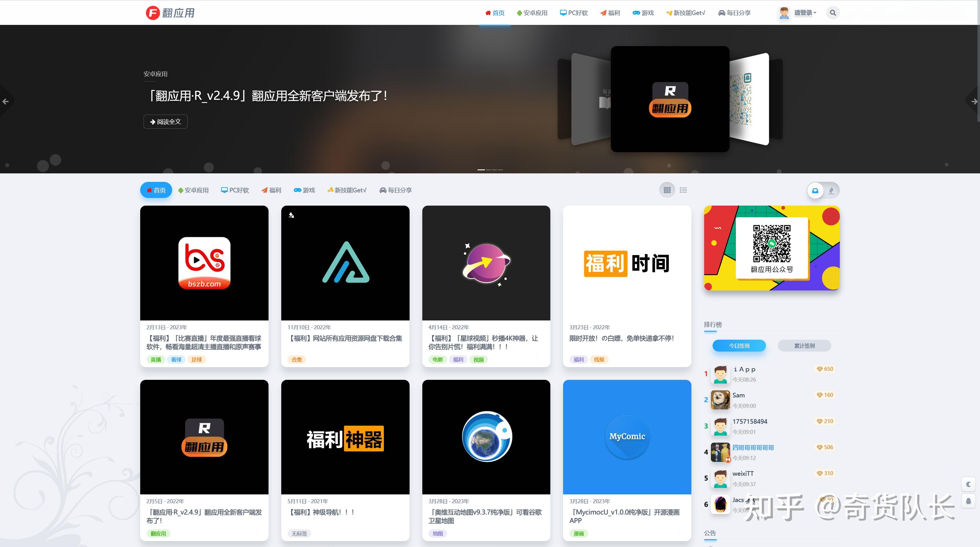The width and height of the screenshot is (980, 547).
Task: Select the 今日签到 ranking tab
Action: pyautogui.click(x=739, y=346)
